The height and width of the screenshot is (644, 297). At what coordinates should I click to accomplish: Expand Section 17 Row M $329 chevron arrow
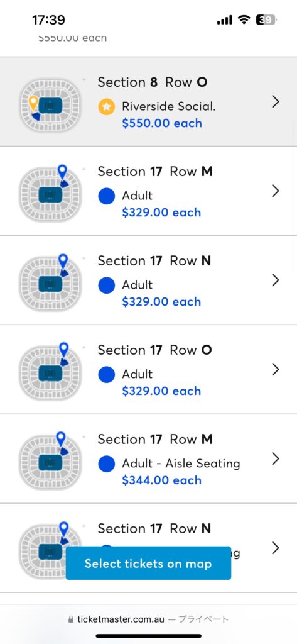(276, 191)
